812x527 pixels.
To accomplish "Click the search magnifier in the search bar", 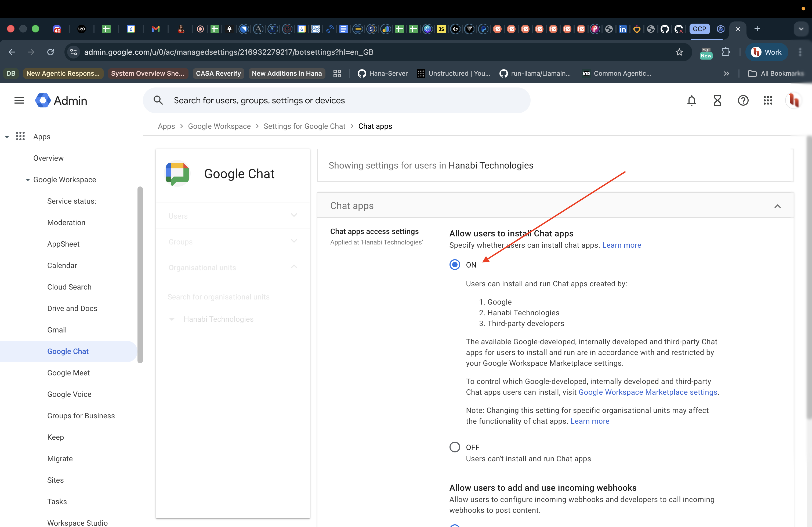I will [158, 100].
